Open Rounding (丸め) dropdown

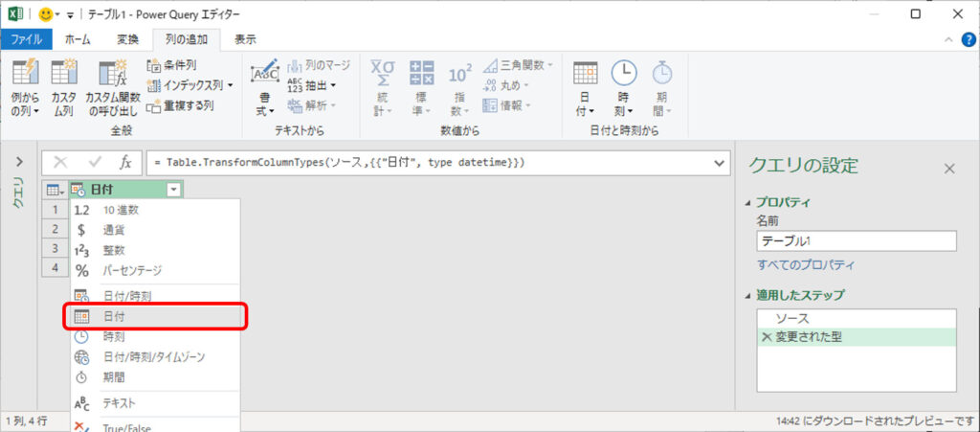[x=506, y=85]
